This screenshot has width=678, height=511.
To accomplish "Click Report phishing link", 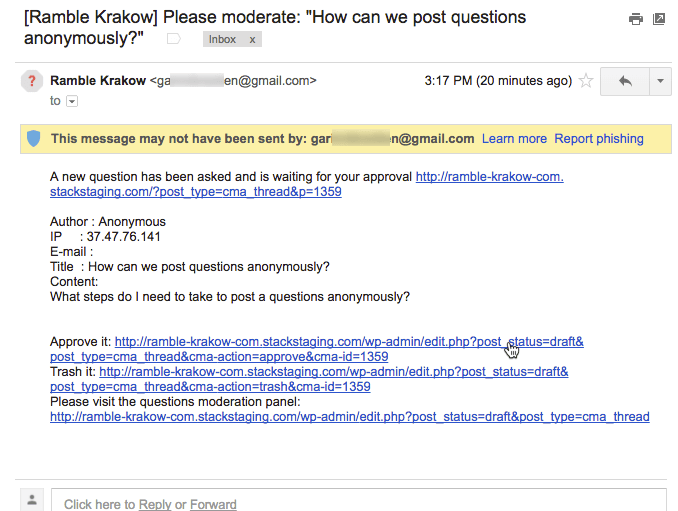I will pos(599,139).
